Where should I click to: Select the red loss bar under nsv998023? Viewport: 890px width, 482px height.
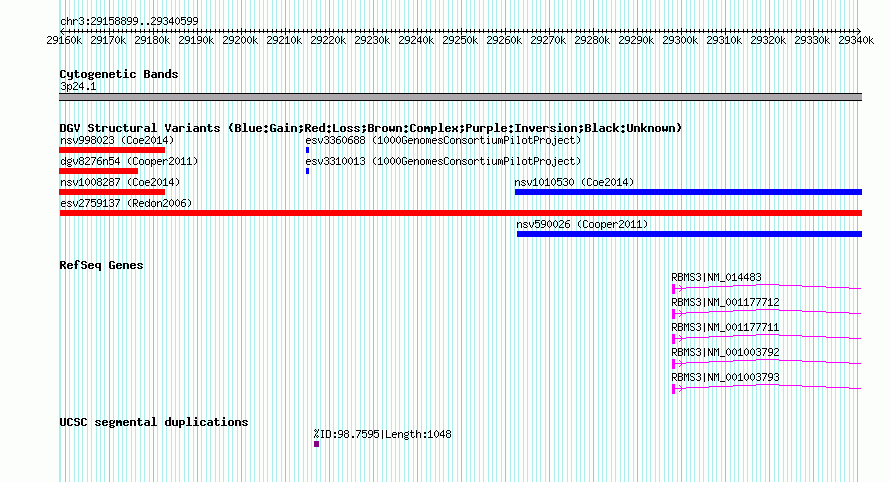click(x=112, y=150)
